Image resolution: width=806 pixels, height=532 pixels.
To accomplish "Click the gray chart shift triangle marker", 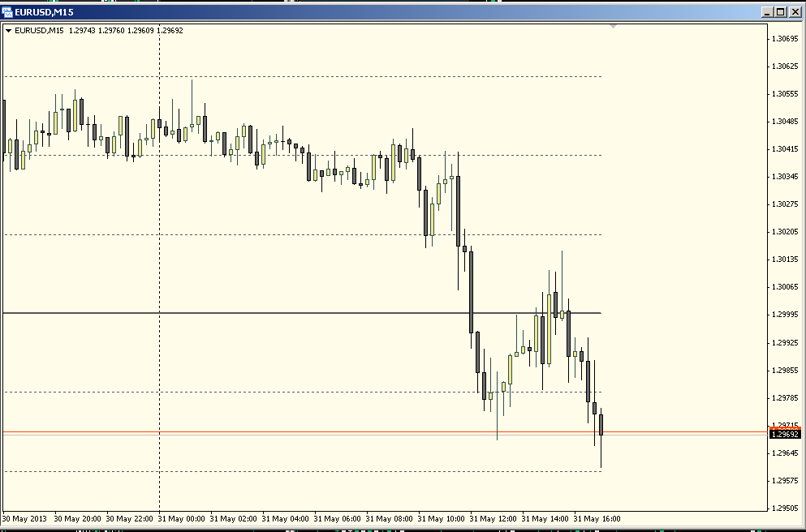I will point(613,26).
